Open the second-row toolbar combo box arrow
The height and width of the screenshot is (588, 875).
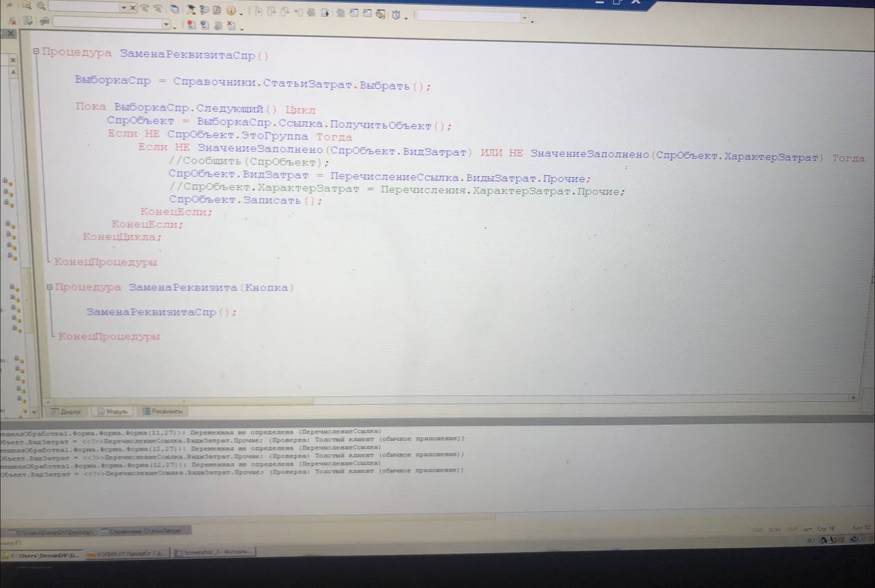click(166, 25)
